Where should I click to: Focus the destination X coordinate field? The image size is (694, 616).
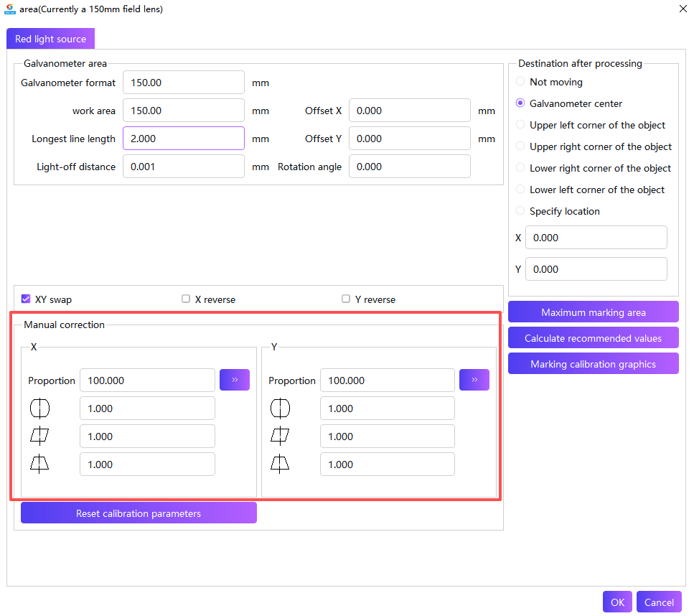[596, 238]
